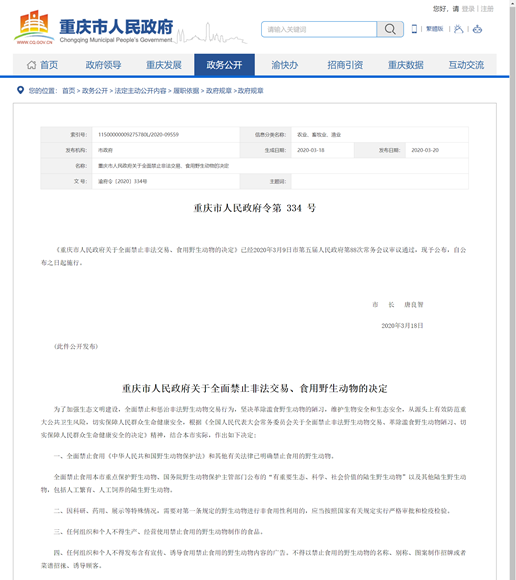Click 政务公开 in the breadcrumb
The height and width of the screenshot is (580, 516).
(x=95, y=91)
